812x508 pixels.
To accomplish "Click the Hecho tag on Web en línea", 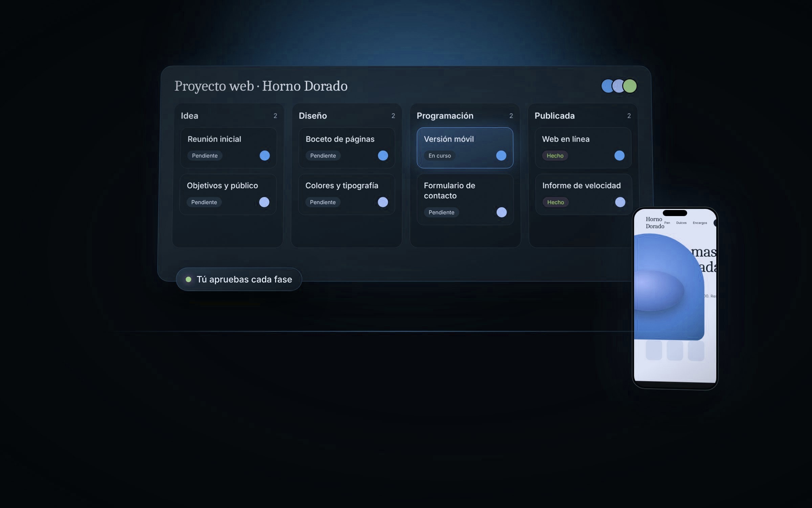I will 555,155.
